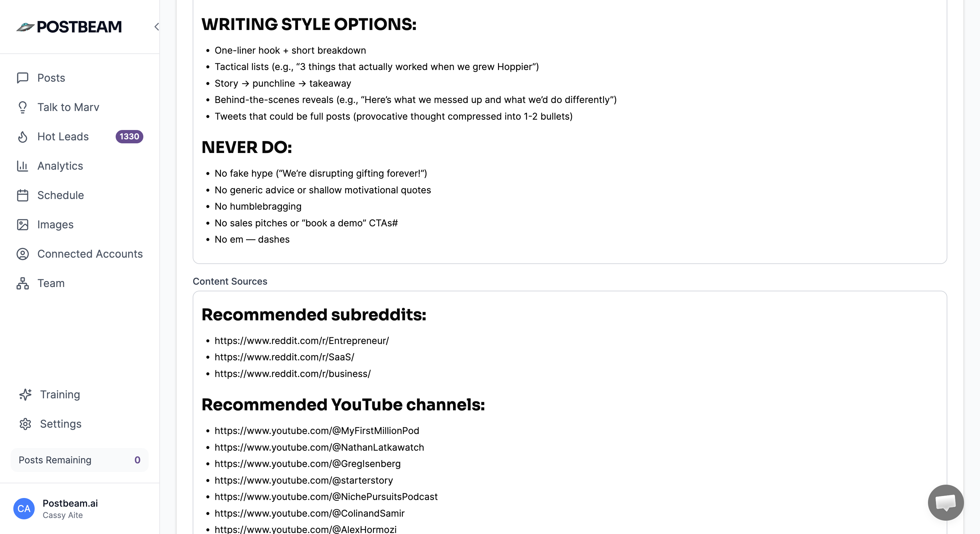Open the Analytics menu item
Image resolution: width=980 pixels, height=534 pixels.
60,166
